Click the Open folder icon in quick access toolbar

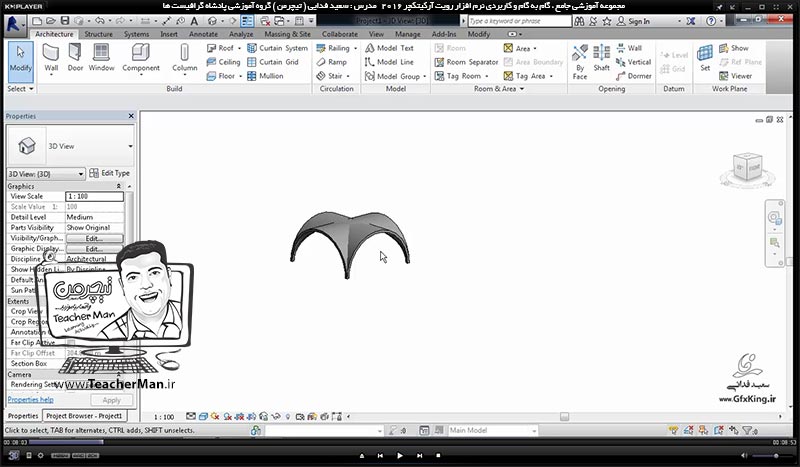[x=51, y=21]
